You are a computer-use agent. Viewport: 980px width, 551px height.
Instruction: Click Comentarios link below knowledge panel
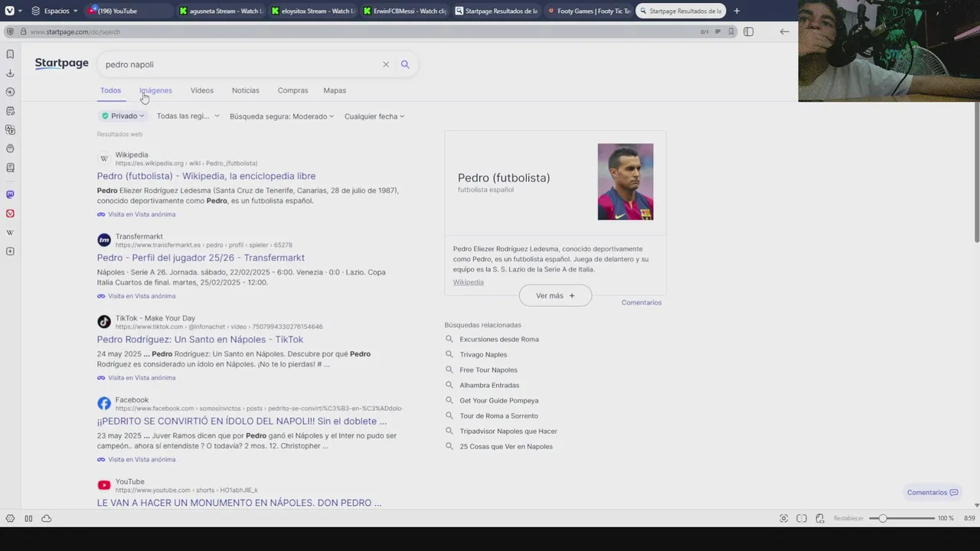coord(642,302)
